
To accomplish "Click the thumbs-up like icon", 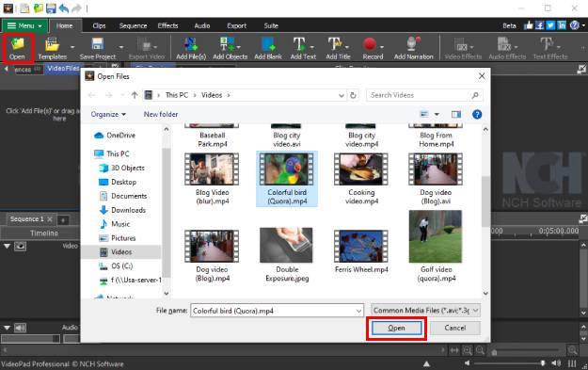I will (529, 25).
